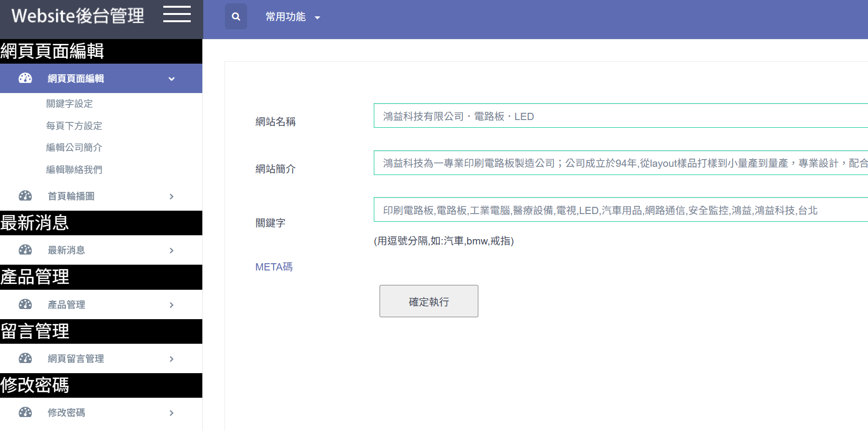Collapse the 網頁頁面編輯 menu chevron
The image size is (868, 431).
point(171,79)
